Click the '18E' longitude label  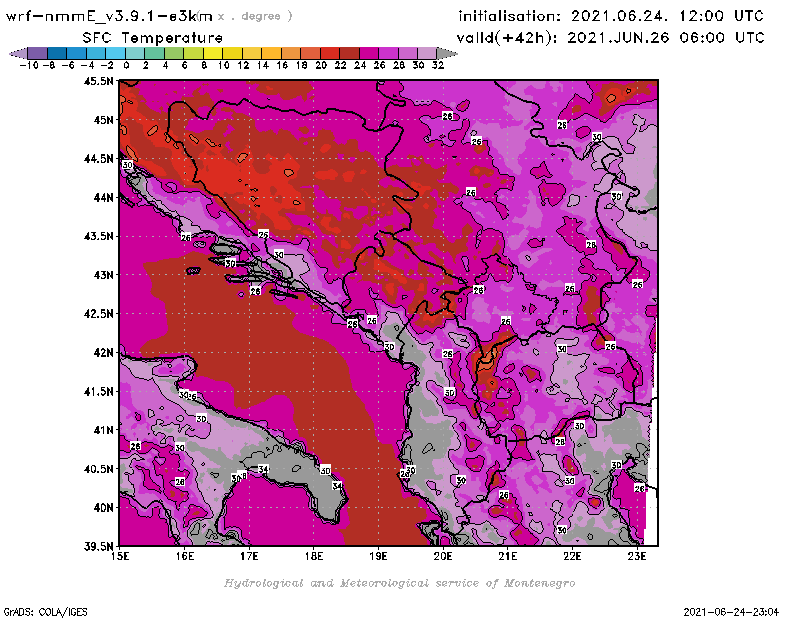coord(314,556)
